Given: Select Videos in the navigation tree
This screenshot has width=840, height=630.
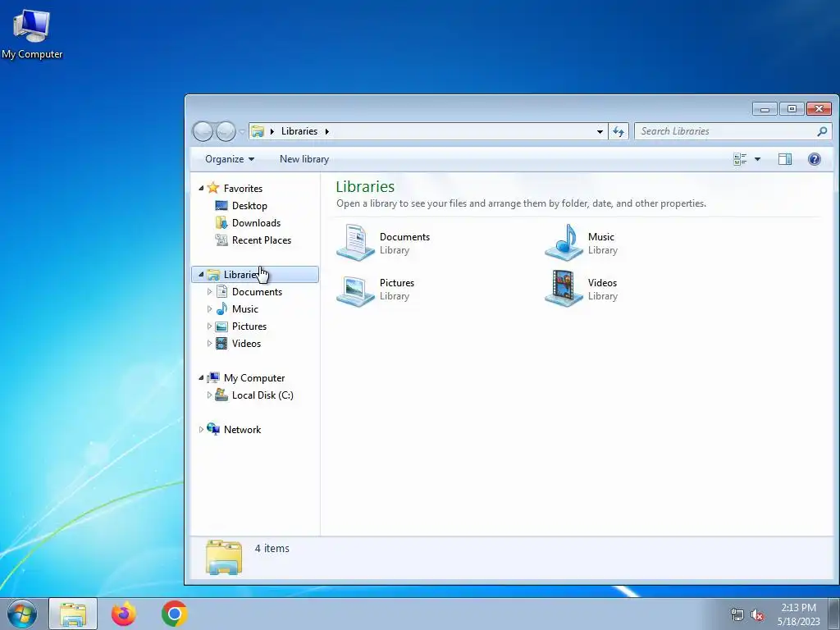Looking at the screenshot, I should 246,344.
